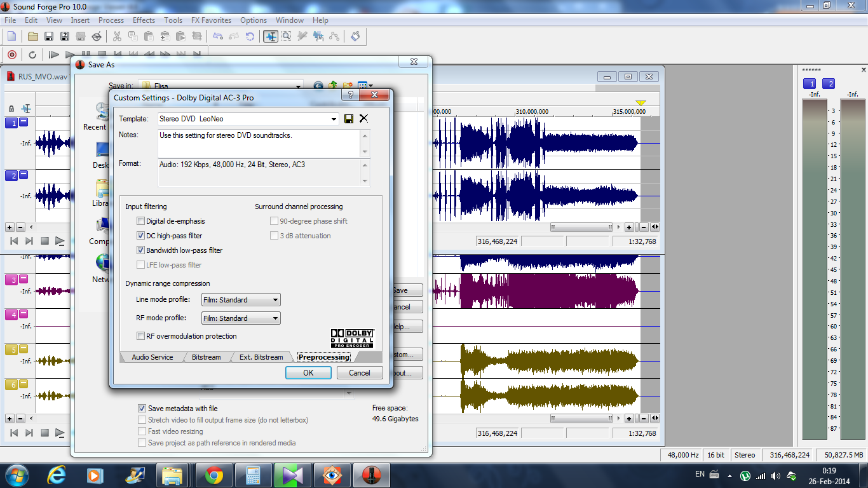Click OK in Custom Settings dialog
The image size is (868, 488).
[308, 373]
